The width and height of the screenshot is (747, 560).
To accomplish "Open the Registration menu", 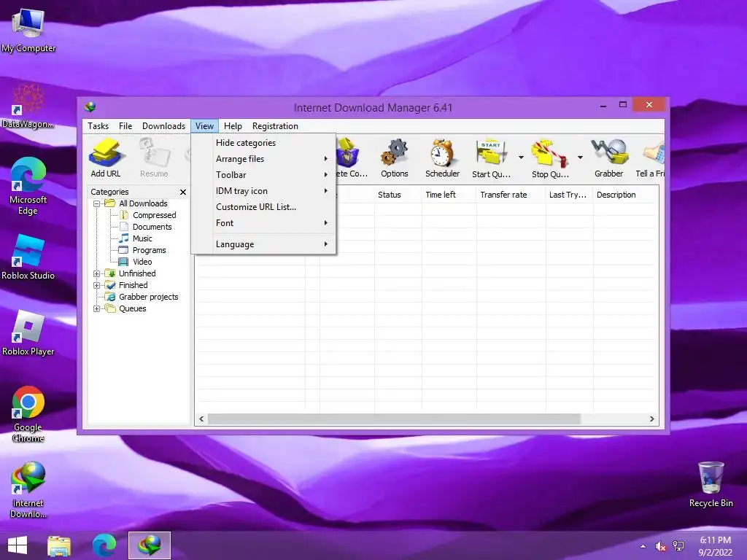I will [275, 126].
